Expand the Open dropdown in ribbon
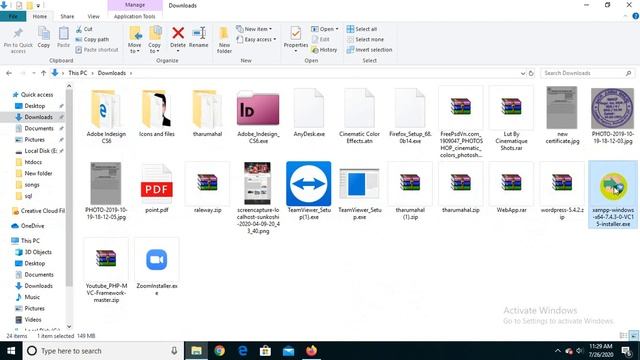The width and height of the screenshot is (640, 360). click(x=324, y=29)
